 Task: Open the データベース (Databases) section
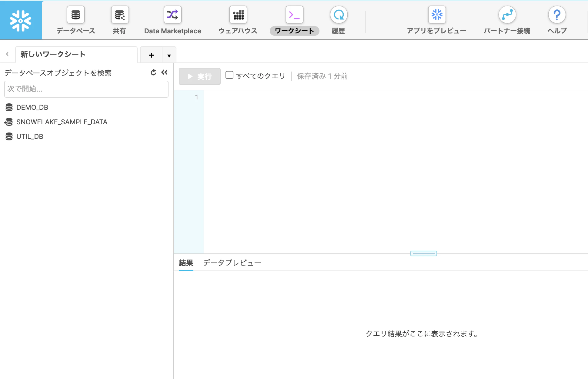pyautogui.click(x=75, y=20)
